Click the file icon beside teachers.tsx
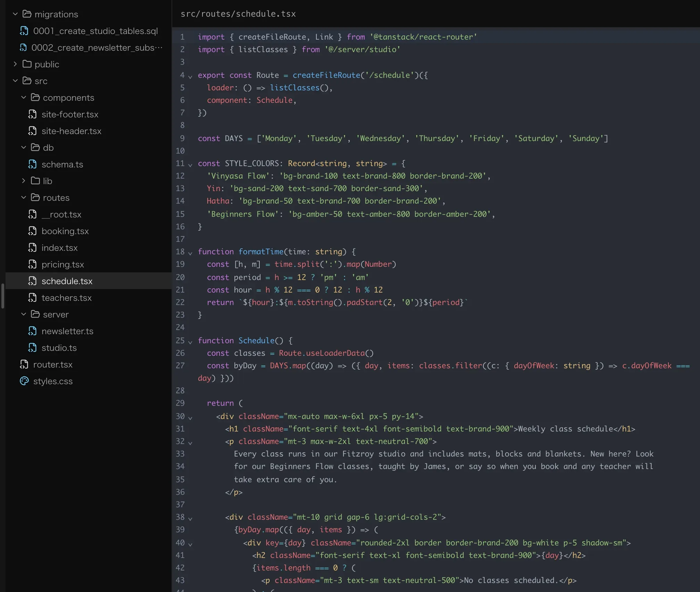700x592 pixels. [x=32, y=298]
